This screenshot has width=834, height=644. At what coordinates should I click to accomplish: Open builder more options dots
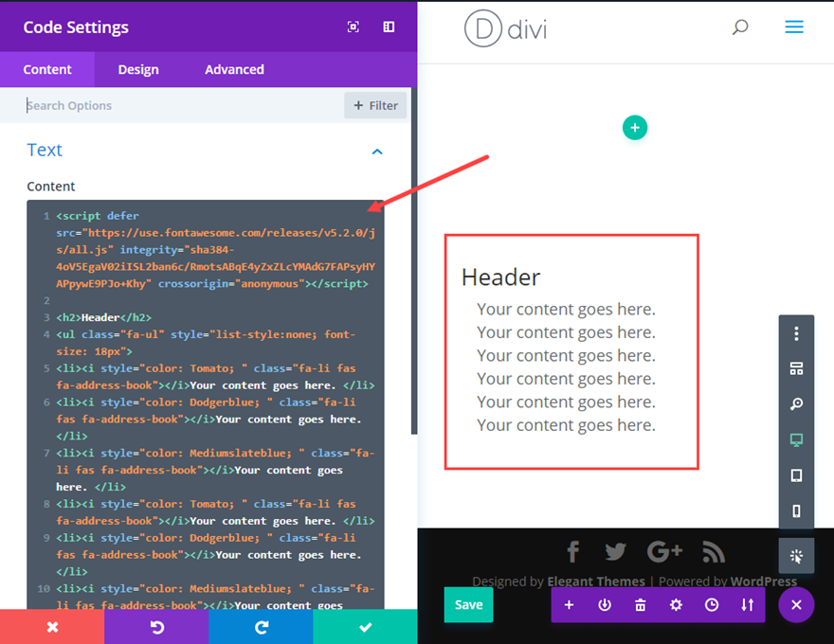(796, 333)
